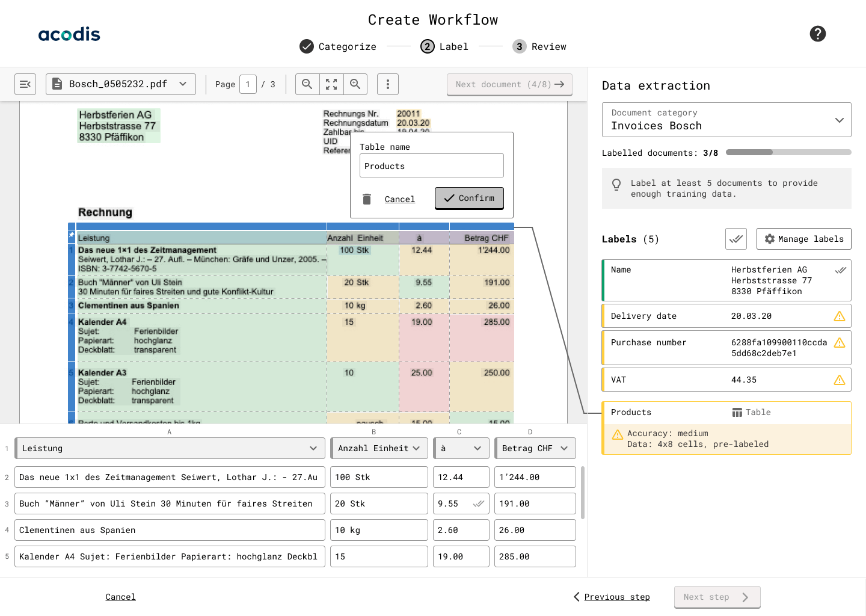866x616 pixels.
Task: Open the three-dot options menu in the toolbar
Action: 388,84
